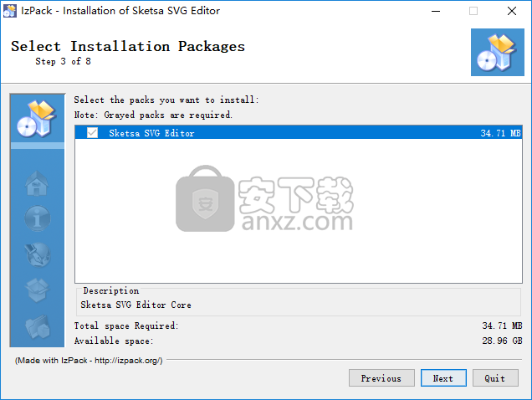Image resolution: width=532 pixels, height=400 pixels.
Task: Click the license pen globe sidebar icon
Action: click(x=38, y=254)
